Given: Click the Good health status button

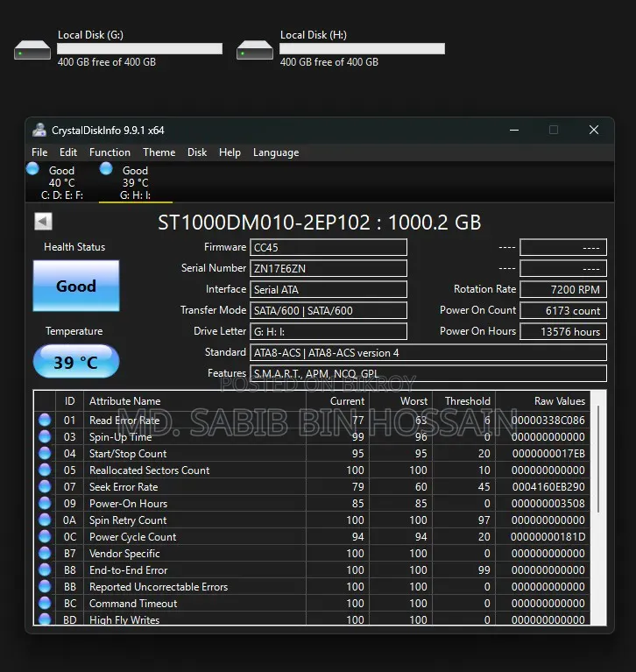Looking at the screenshot, I should 76,286.
